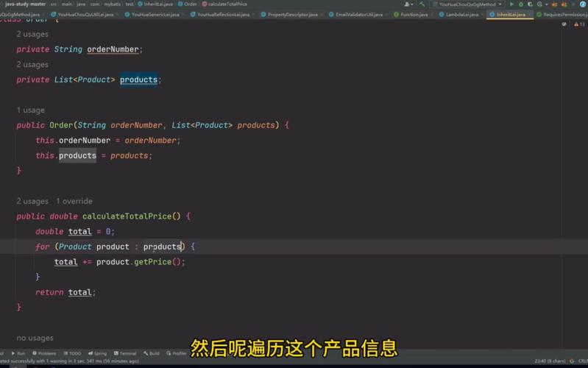Click the Build project hammer icon
Screen dimensions: 588x368
point(422,4)
